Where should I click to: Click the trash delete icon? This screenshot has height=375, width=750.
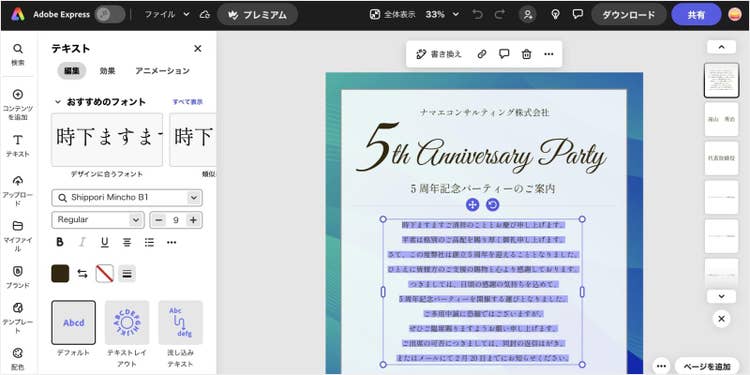pyautogui.click(x=527, y=54)
